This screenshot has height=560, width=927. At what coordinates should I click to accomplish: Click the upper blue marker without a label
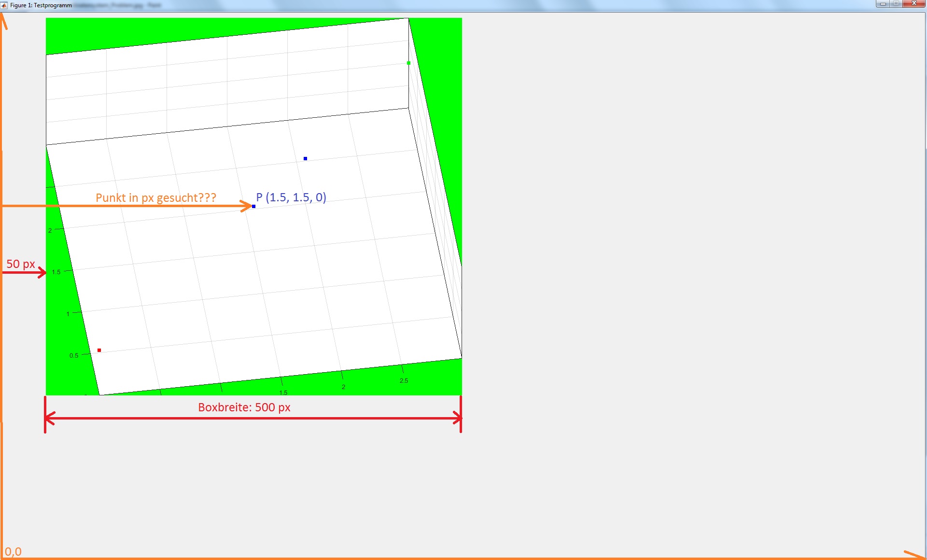tap(305, 158)
